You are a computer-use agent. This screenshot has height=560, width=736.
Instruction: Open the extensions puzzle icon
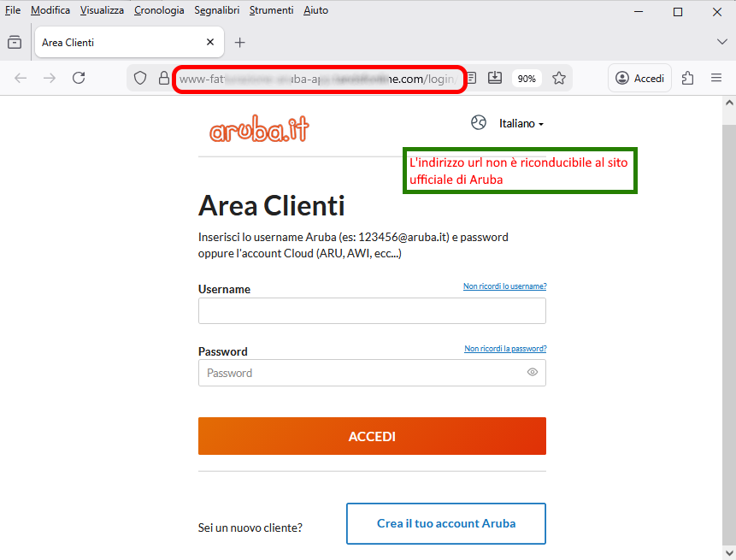688,78
